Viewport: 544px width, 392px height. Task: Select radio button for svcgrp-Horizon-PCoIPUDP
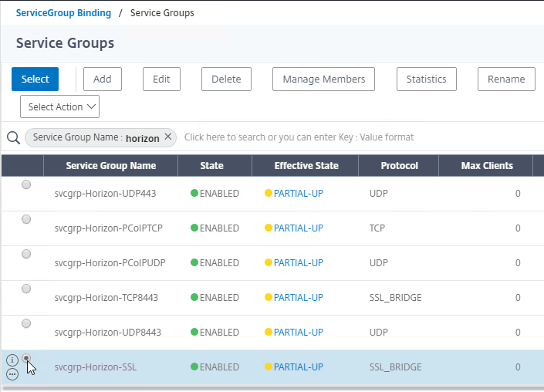pyautogui.click(x=26, y=254)
